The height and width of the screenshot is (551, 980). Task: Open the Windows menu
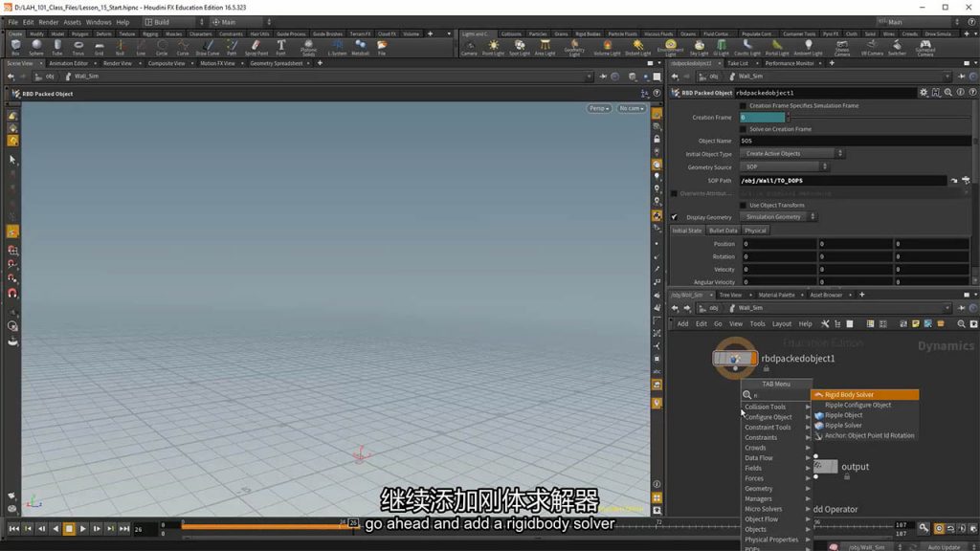coord(99,22)
